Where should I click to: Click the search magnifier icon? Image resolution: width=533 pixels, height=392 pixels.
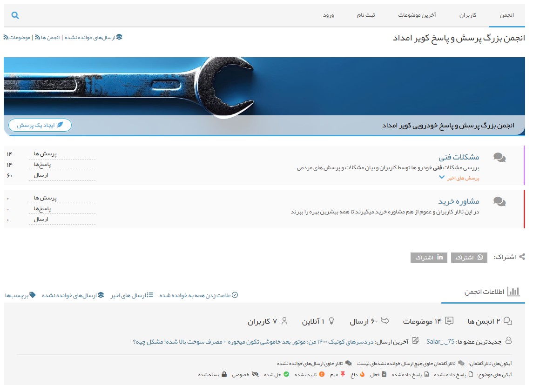coord(15,15)
